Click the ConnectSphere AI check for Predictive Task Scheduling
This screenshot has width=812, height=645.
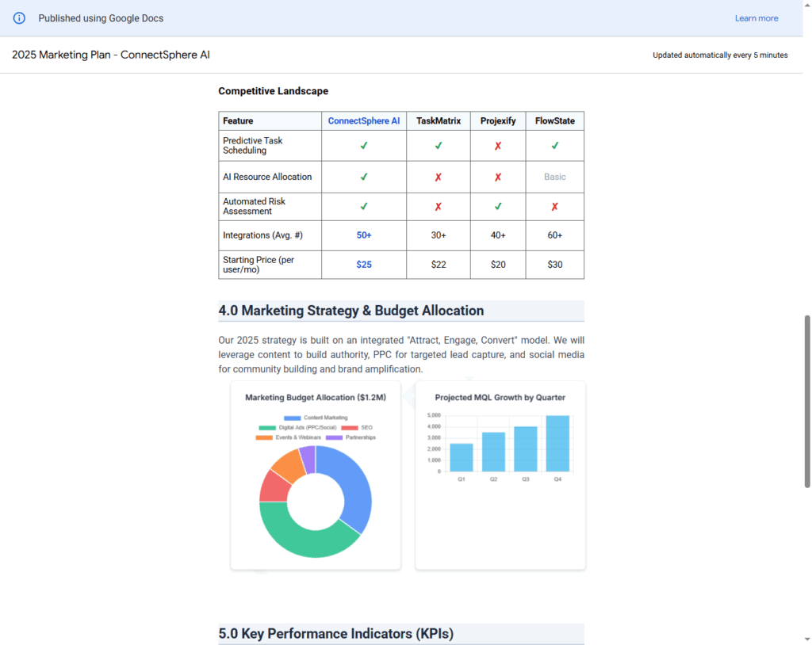coord(364,146)
